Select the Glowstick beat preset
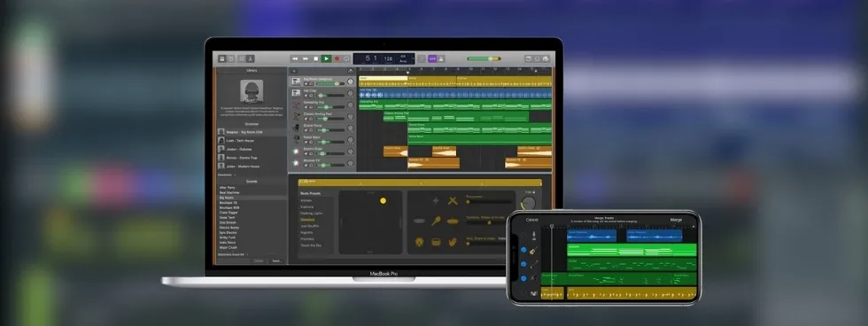This screenshot has height=326, width=868. point(308,219)
